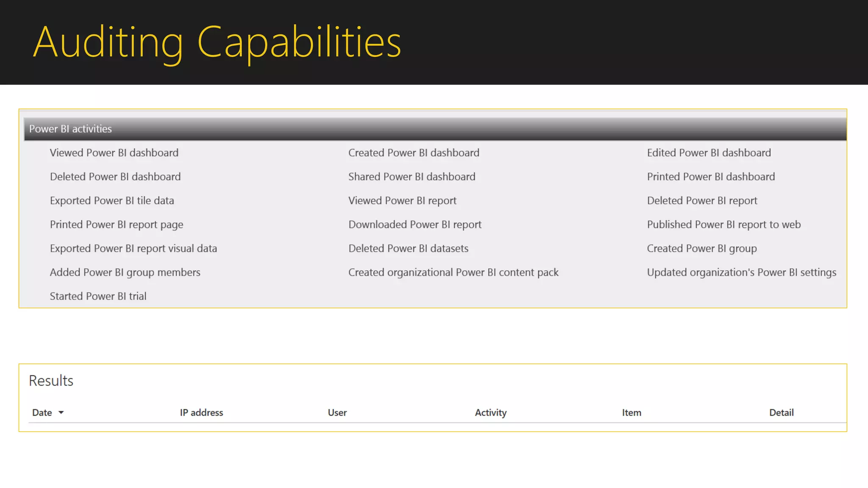Click Published Power BI report to web
This screenshot has width=868, height=488.
(723, 225)
